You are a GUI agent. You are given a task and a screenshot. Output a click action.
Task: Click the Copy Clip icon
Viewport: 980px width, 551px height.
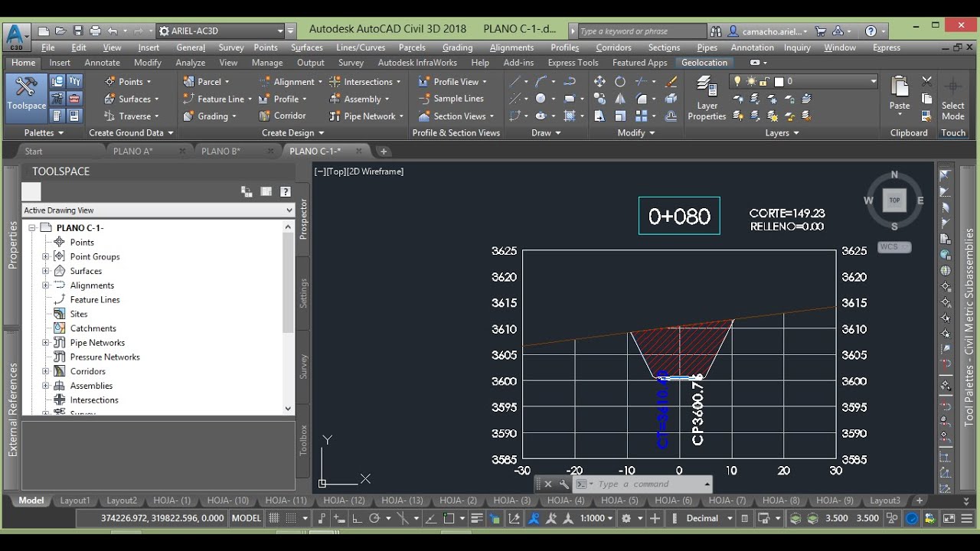tap(926, 99)
